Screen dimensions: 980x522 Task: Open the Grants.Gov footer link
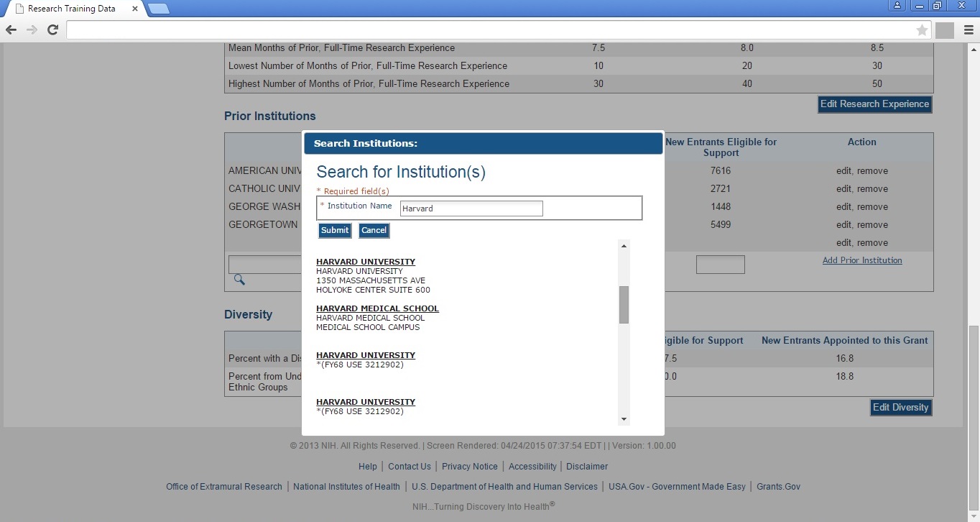point(778,487)
